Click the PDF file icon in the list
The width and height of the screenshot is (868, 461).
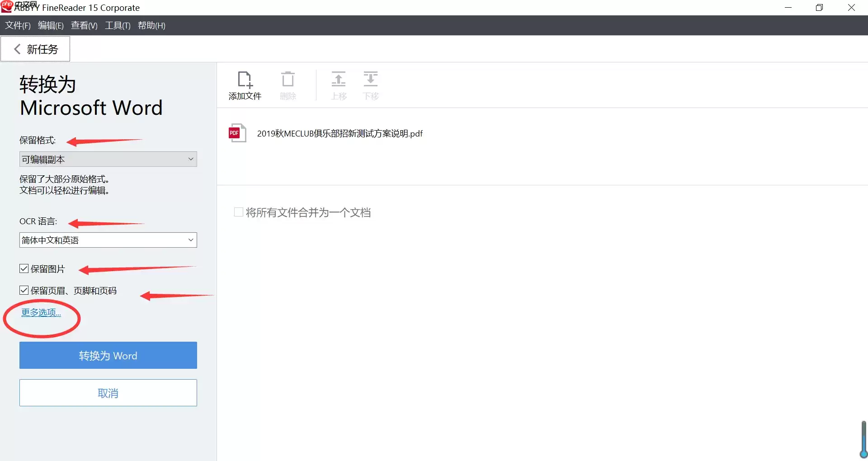pos(237,132)
